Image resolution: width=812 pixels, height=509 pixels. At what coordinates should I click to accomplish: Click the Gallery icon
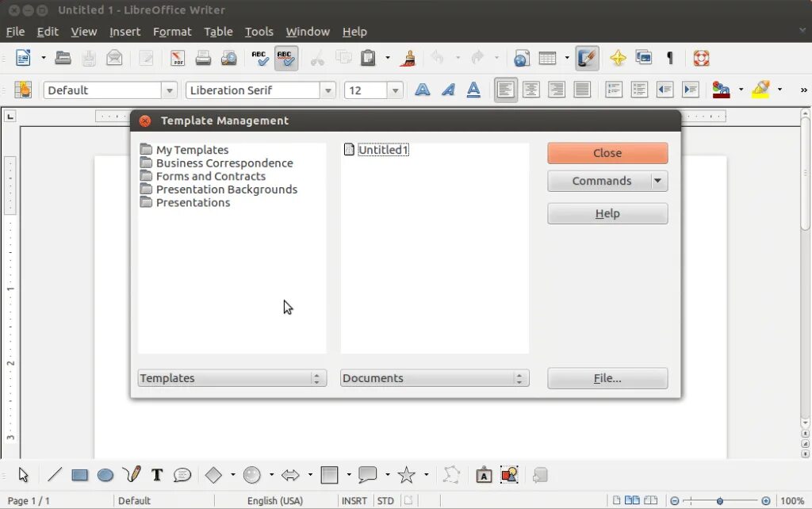click(x=644, y=58)
